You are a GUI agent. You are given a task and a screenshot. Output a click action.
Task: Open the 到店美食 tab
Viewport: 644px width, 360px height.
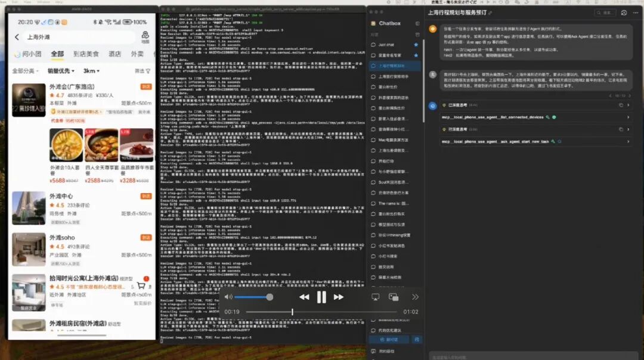[86, 54]
